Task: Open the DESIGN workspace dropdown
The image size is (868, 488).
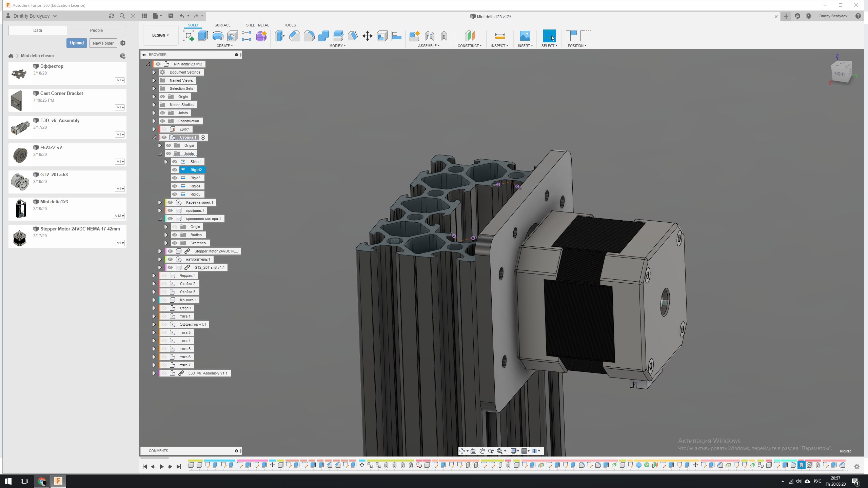Action: click(x=160, y=35)
